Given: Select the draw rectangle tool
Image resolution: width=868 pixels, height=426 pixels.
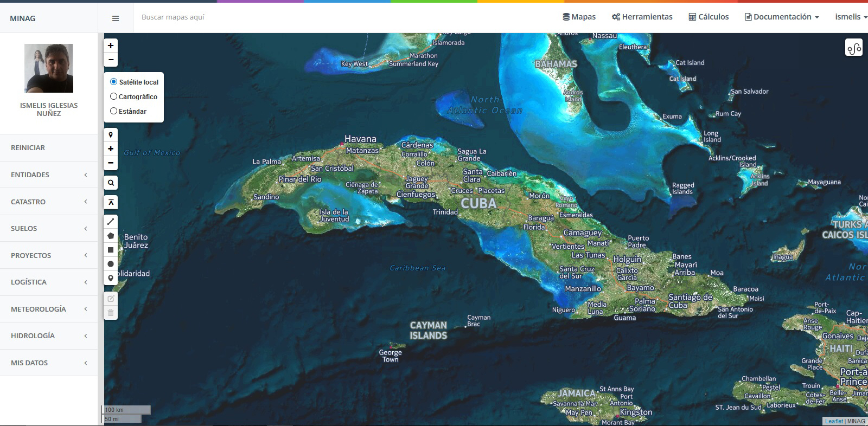Looking at the screenshot, I should point(111,250).
